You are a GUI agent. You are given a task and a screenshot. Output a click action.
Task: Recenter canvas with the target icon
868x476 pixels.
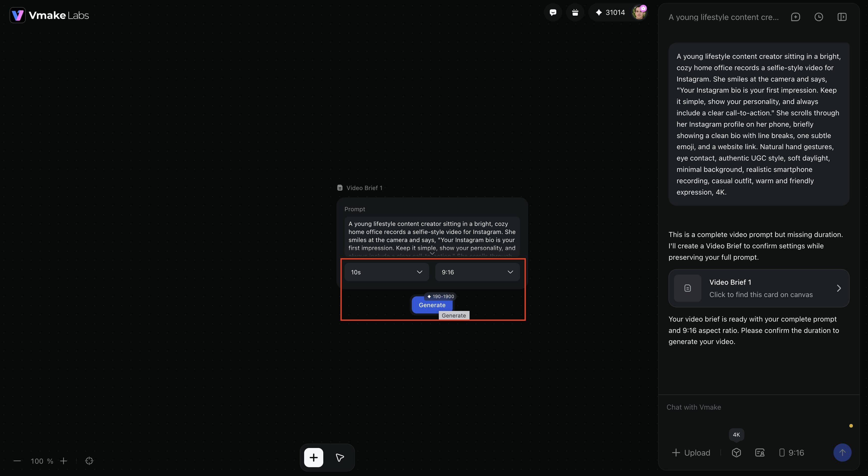point(89,461)
